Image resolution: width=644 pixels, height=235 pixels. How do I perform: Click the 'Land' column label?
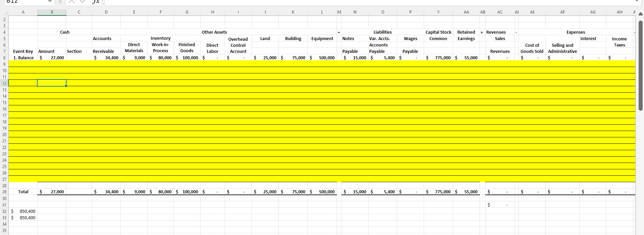click(x=265, y=38)
